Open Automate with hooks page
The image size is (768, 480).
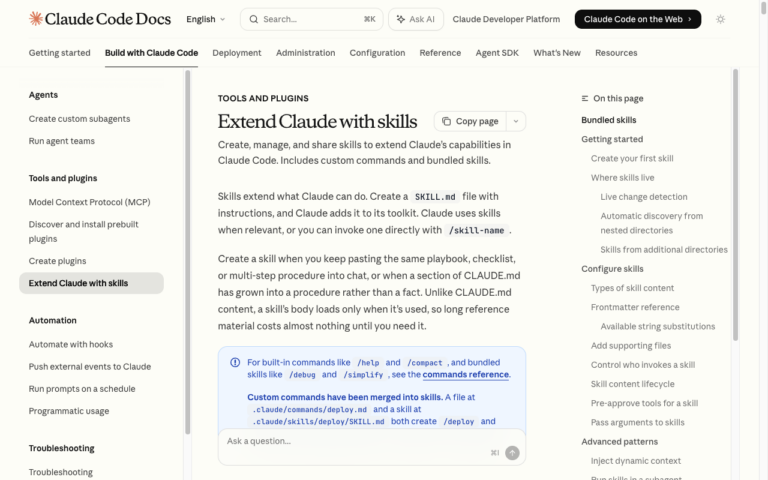(71, 344)
